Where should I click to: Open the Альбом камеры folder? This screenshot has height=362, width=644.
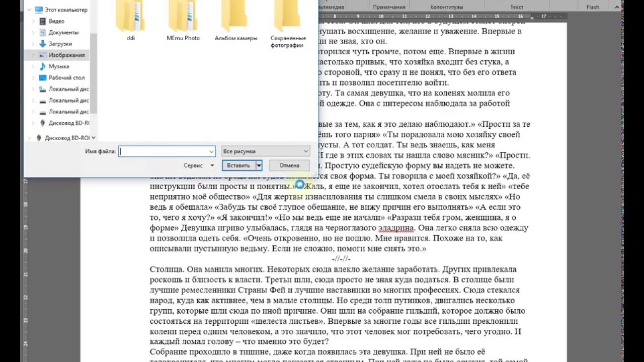[x=236, y=20]
